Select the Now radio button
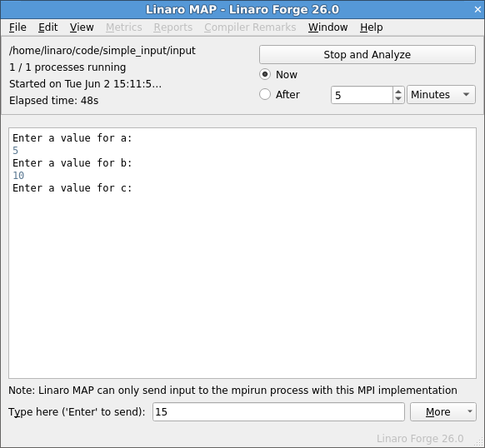This screenshot has width=485, height=448. (x=265, y=74)
